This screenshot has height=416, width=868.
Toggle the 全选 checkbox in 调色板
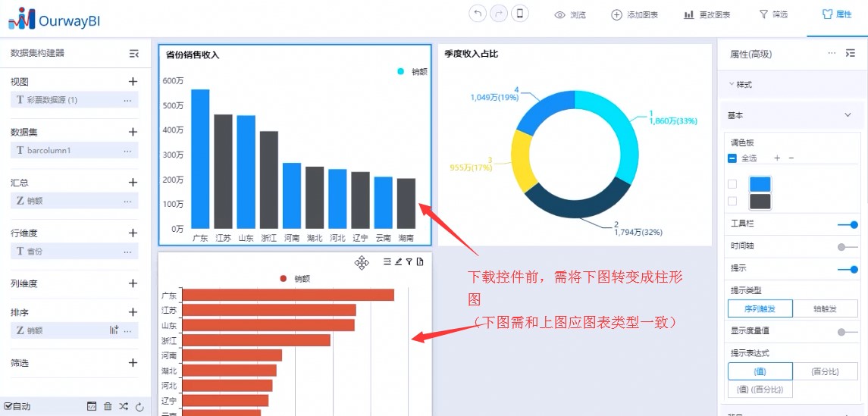732,158
